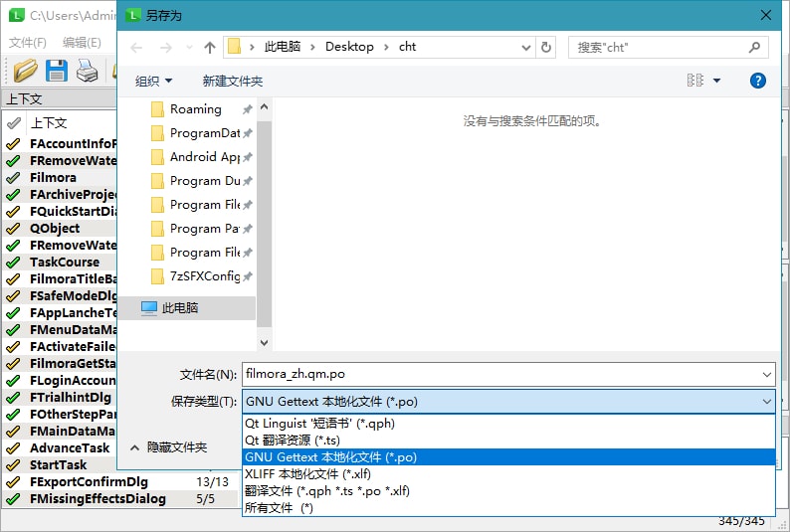This screenshot has width=790, height=532.
Task: Click 新建文件夹 button
Action: pos(233,81)
